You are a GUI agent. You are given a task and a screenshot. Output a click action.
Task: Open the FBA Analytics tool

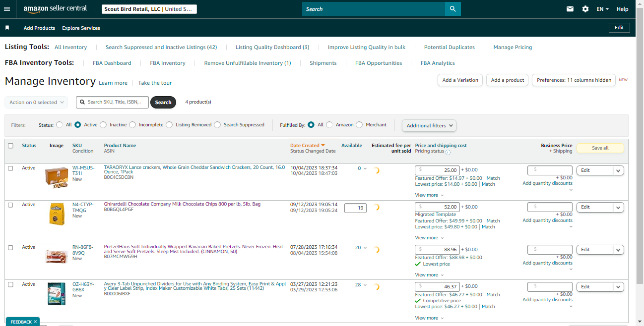pos(438,63)
